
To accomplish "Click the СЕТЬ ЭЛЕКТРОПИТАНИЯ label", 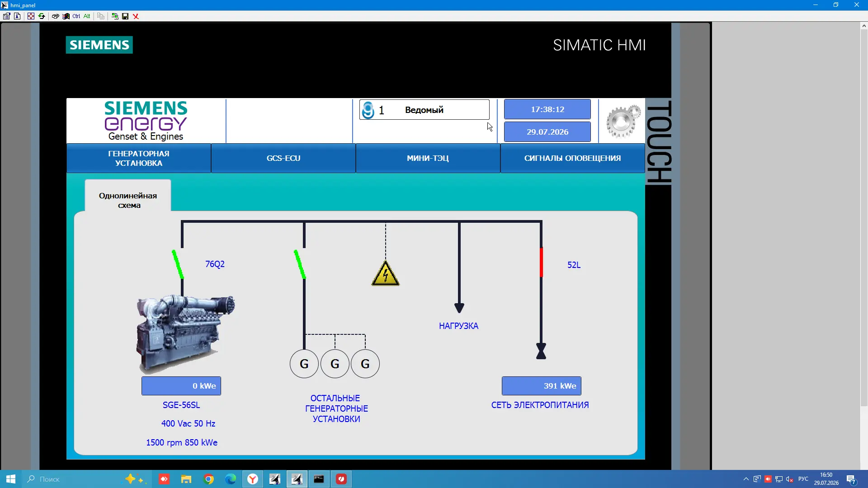I will (540, 405).
